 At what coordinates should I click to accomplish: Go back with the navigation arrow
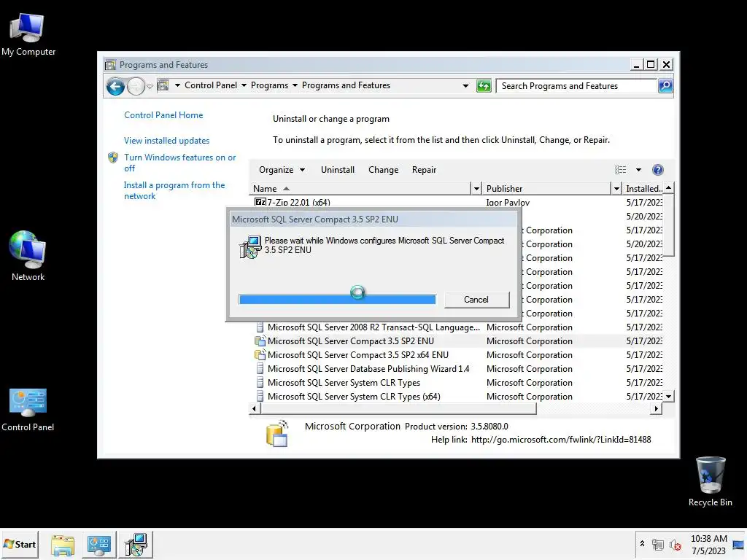(115, 86)
